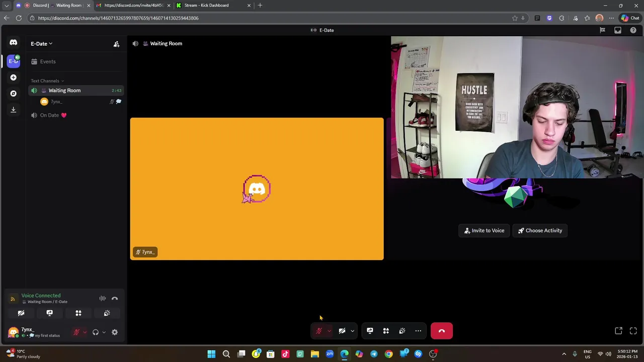Click Invite to Voice button
This screenshot has width=644, height=362.
point(484,231)
